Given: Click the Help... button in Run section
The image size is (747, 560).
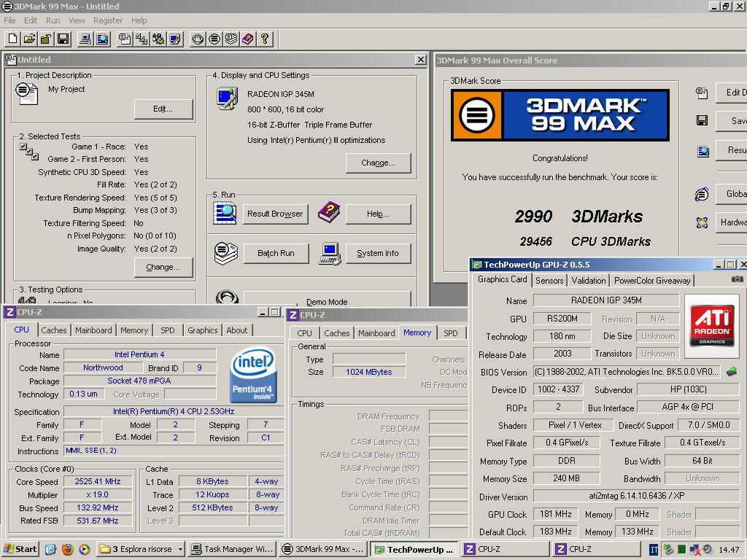Looking at the screenshot, I should coord(378,214).
